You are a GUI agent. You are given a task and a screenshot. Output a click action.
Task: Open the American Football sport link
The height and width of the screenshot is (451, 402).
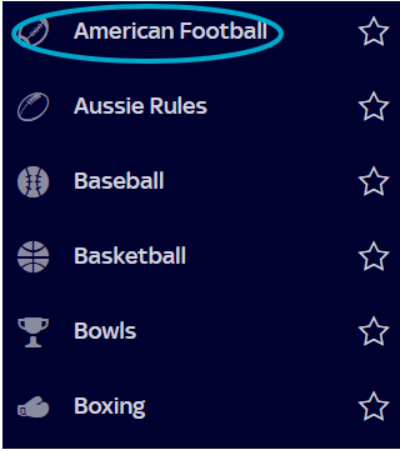(x=170, y=31)
